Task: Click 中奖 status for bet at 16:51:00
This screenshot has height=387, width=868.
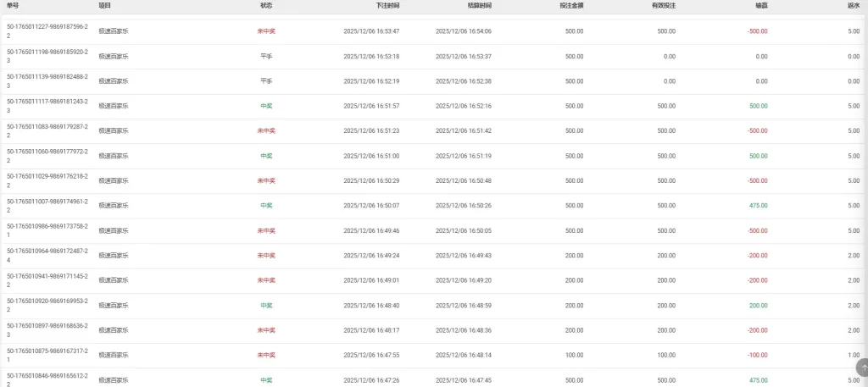Action: pos(266,156)
